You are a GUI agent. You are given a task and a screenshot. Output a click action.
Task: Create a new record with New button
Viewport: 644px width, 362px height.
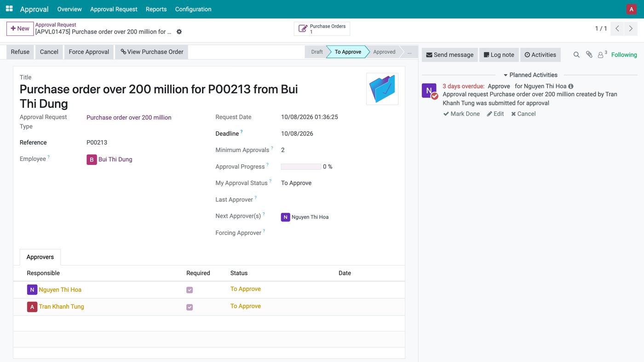coord(20,28)
